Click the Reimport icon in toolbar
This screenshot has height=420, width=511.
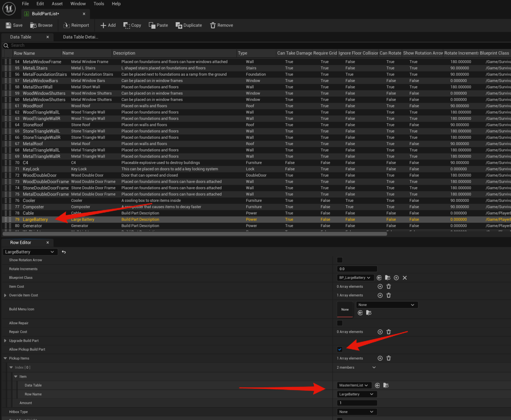67,25
